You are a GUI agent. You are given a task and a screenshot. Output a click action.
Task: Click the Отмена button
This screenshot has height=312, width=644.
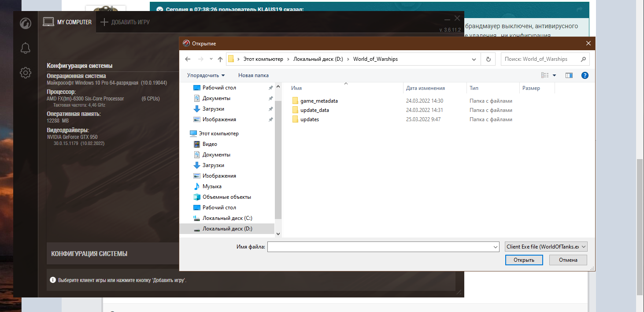[x=568, y=260]
